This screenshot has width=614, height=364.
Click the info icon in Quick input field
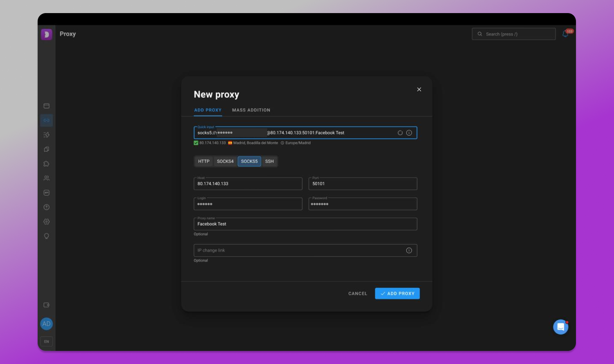coord(409,133)
